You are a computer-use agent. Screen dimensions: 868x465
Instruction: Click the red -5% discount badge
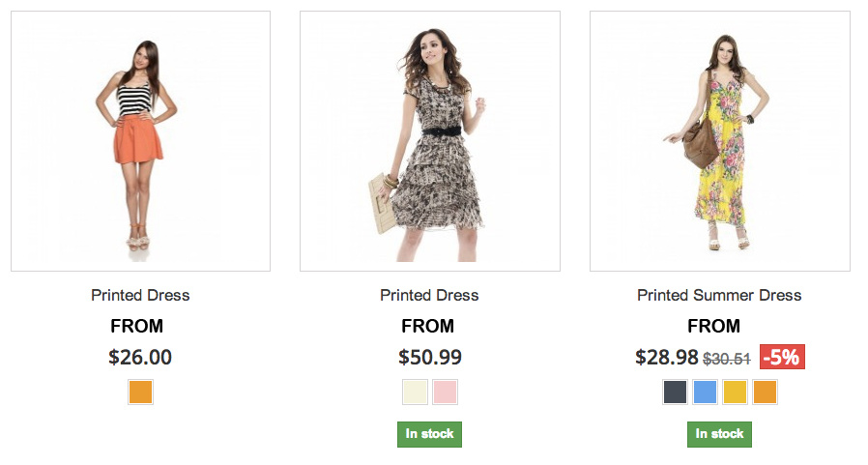pos(782,357)
